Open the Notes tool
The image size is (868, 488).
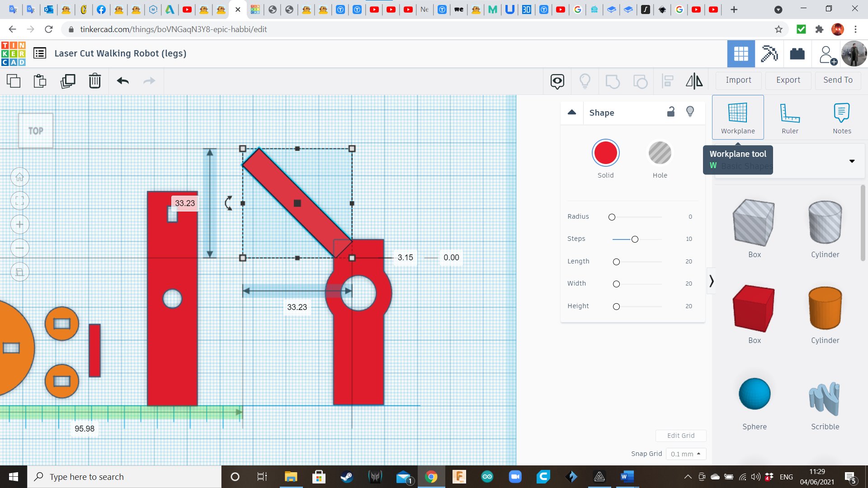click(x=842, y=118)
